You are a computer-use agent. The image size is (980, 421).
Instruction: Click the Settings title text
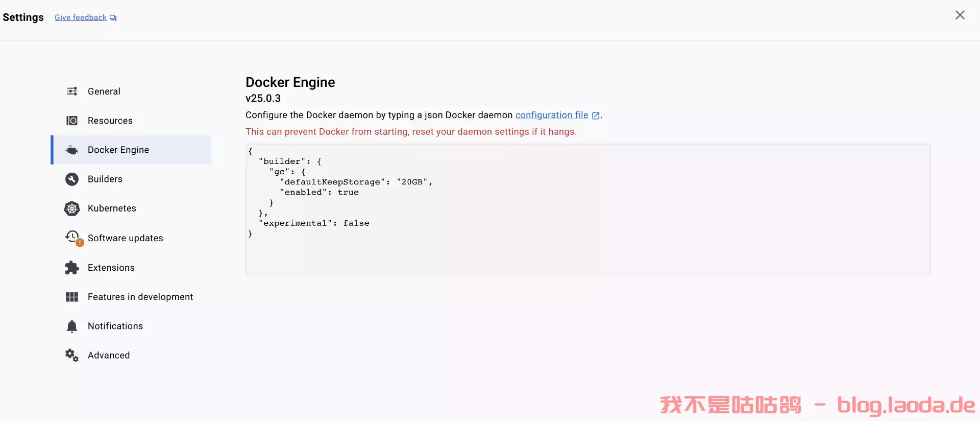coord(23,17)
